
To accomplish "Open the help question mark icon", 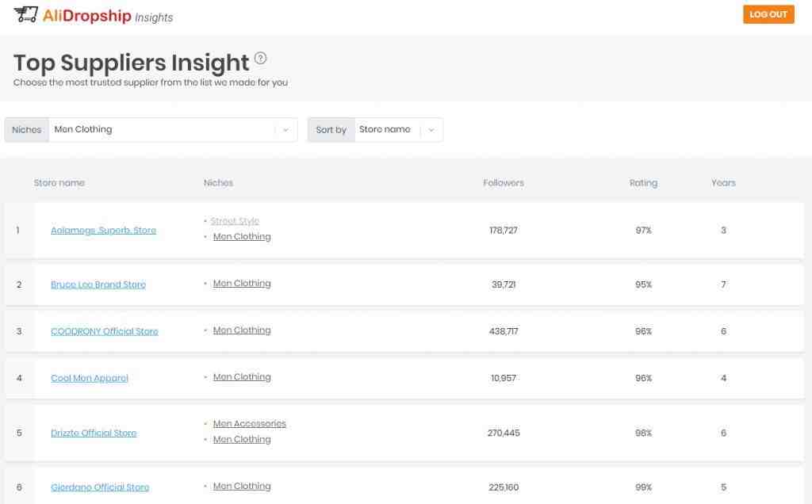I will 260,58.
